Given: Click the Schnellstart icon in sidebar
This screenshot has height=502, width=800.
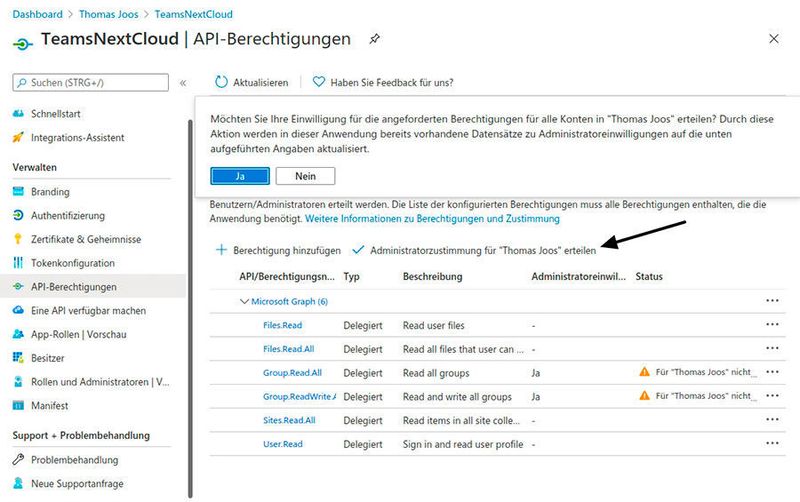Looking at the screenshot, I should click(x=18, y=113).
